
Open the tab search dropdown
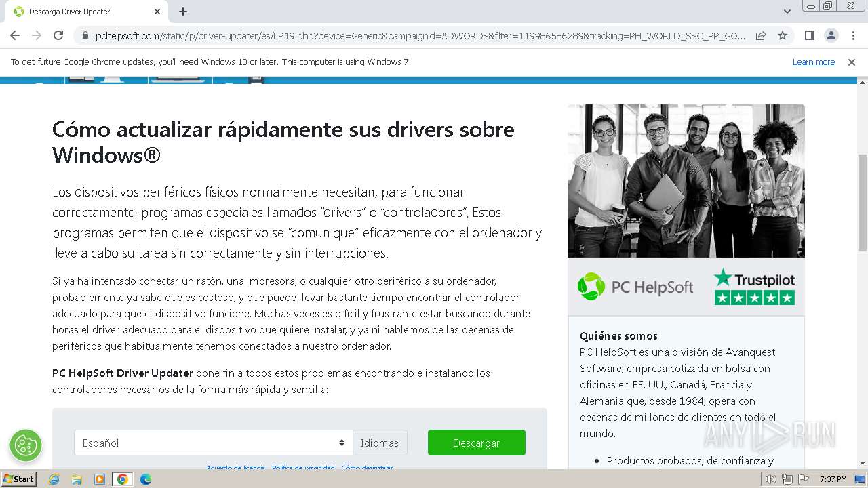[787, 12]
